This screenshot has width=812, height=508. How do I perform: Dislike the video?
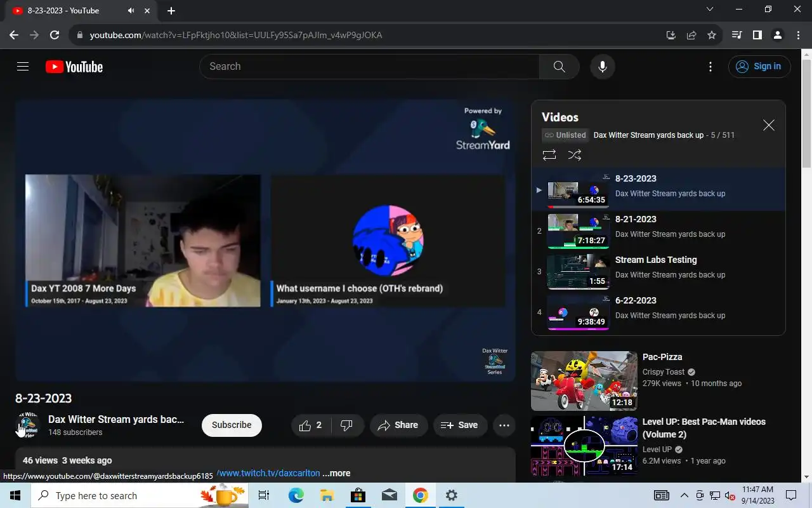[346, 425]
